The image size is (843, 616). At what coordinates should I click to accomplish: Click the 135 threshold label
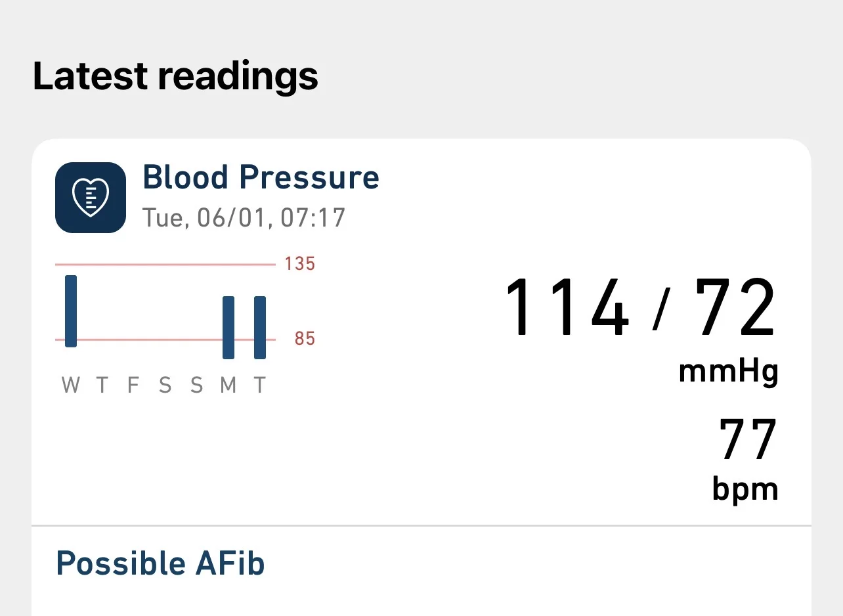coord(299,264)
